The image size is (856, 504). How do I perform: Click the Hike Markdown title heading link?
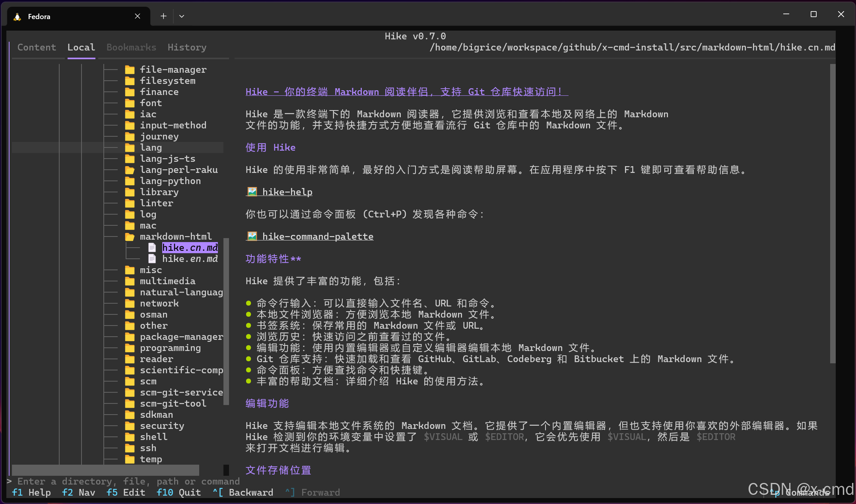pyautogui.click(x=406, y=92)
